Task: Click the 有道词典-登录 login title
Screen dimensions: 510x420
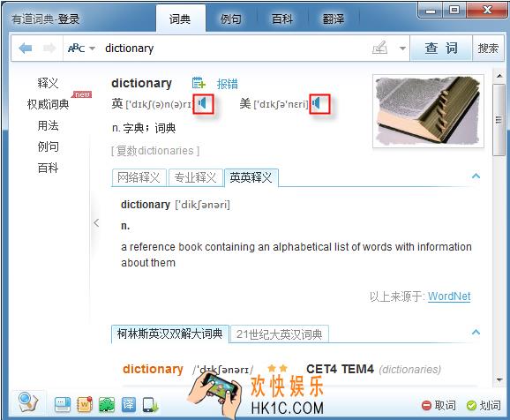Action: (45, 19)
